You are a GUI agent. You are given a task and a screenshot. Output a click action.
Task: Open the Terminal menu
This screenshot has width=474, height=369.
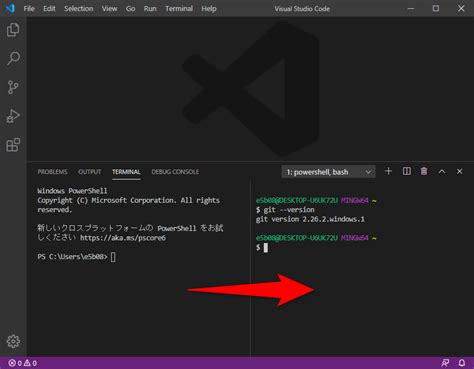[x=179, y=8]
